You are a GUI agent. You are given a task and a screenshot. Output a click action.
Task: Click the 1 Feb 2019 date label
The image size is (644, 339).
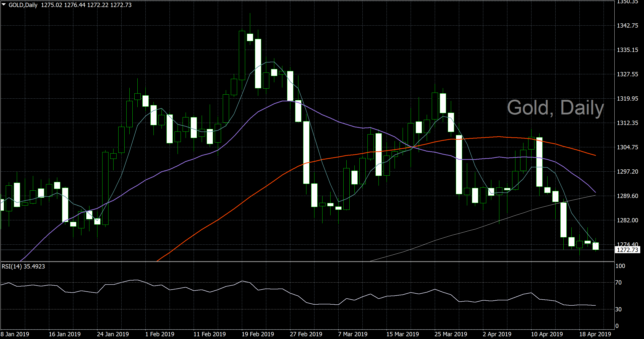point(160,334)
